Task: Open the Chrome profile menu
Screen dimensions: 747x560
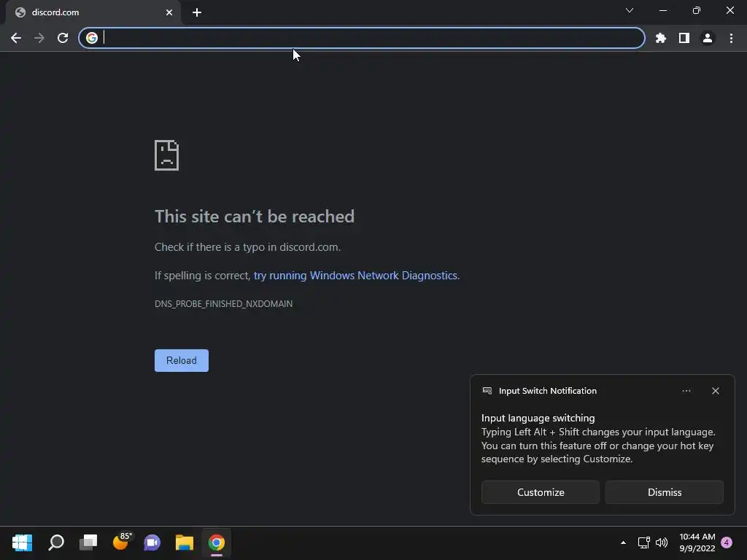Action: point(708,38)
